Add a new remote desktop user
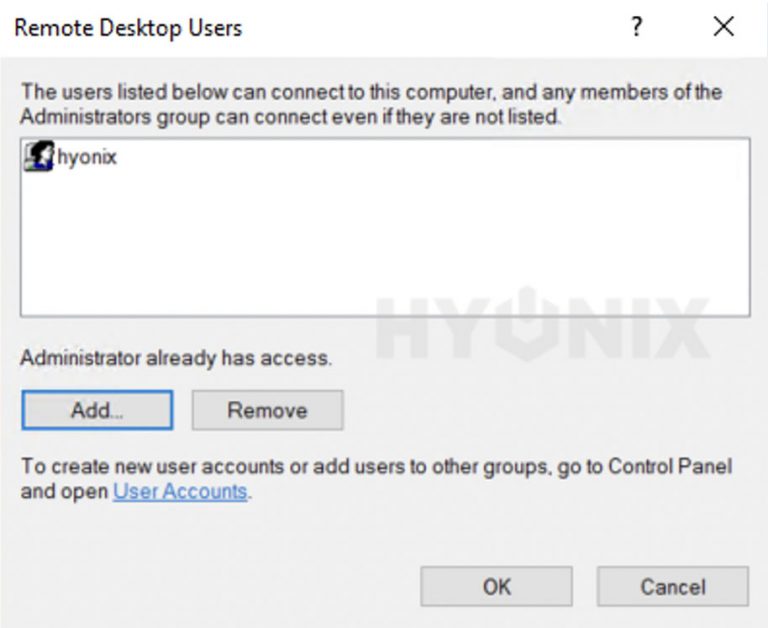The width and height of the screenshot is (768, 628). [x=97, y=410]
